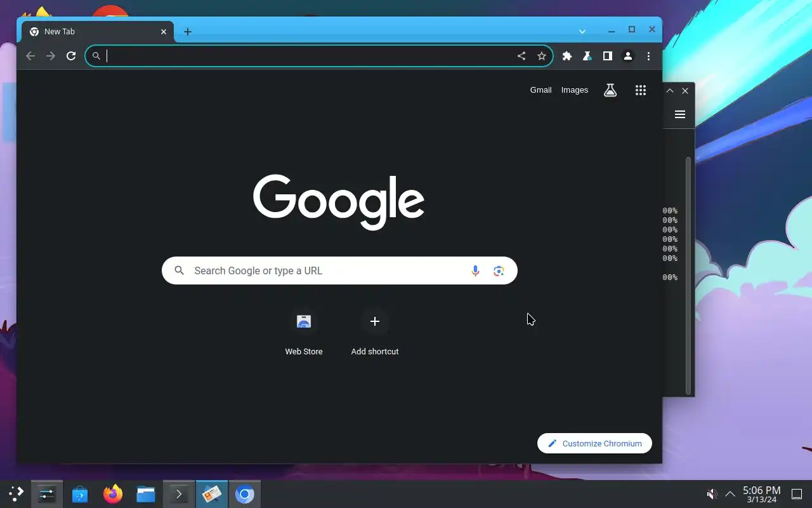
Task: Launch Firefox from the taskbar
Action: (113, 494)
